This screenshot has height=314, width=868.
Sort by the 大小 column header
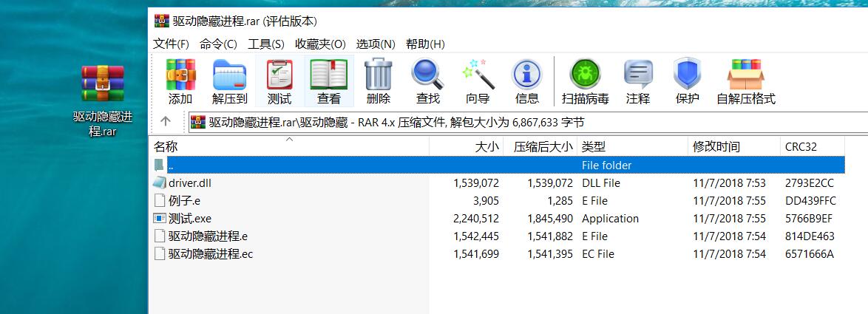coord(466,147)
